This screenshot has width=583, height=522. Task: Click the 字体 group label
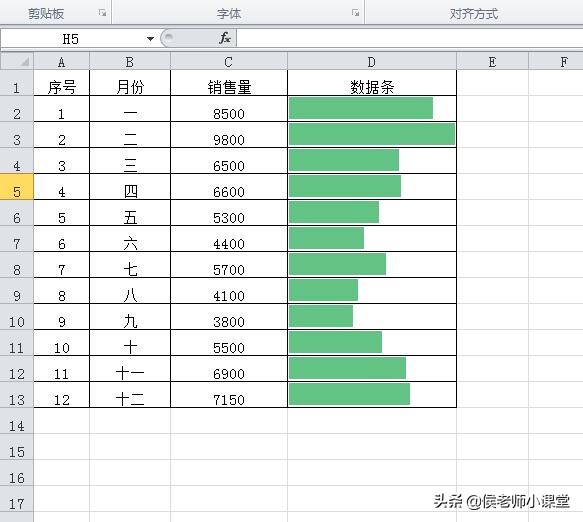pos(229,14)
